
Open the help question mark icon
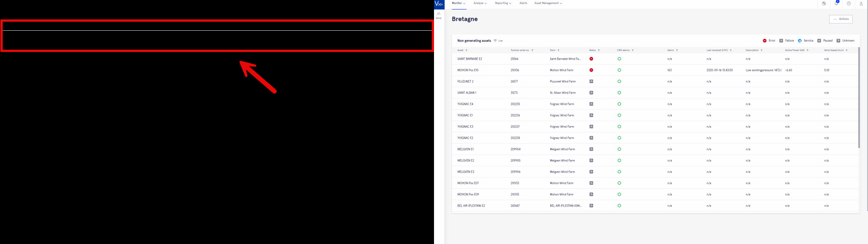849,4
